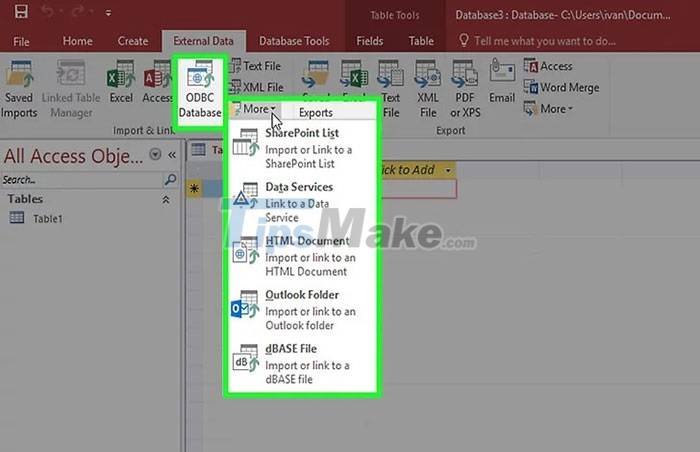Click the ODBC Database import button
The height and width of the screenshot is (452, 700).
(x=200, y=89)
